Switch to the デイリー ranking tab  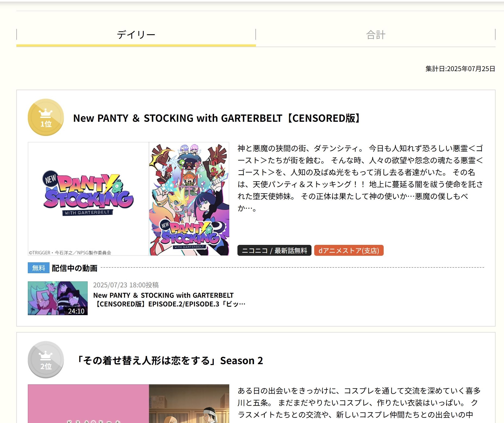point(136,35)
